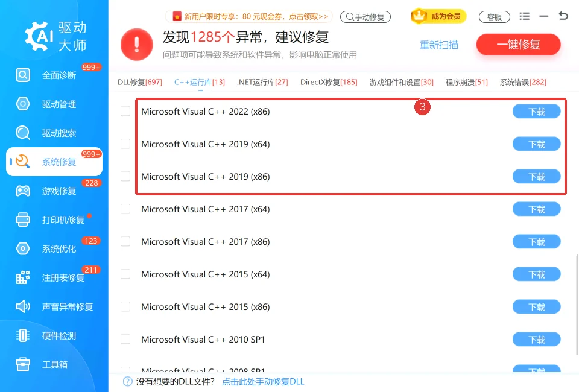The width and height of the screenshot is (579, 392).
Task: Select the C++运行库[13] tab
Action: (200, 82)
